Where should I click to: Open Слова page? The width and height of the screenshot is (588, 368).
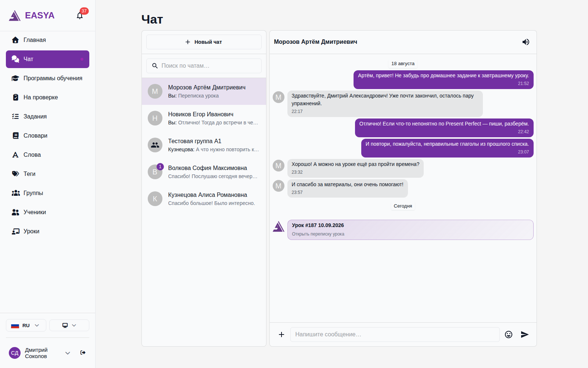(x=47, y=155)
